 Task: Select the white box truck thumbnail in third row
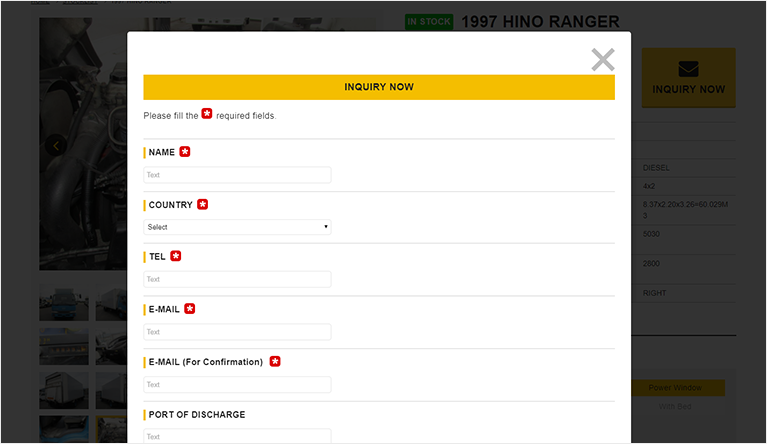point(64,391)
